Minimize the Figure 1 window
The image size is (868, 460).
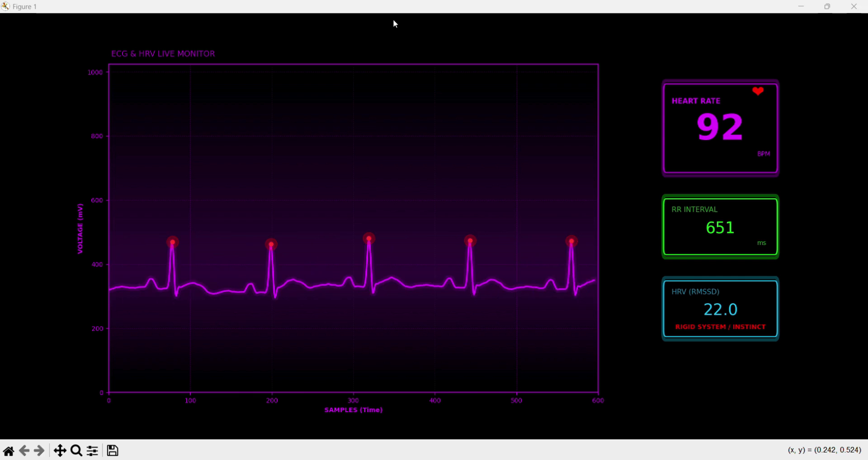[x=801, y=6]
